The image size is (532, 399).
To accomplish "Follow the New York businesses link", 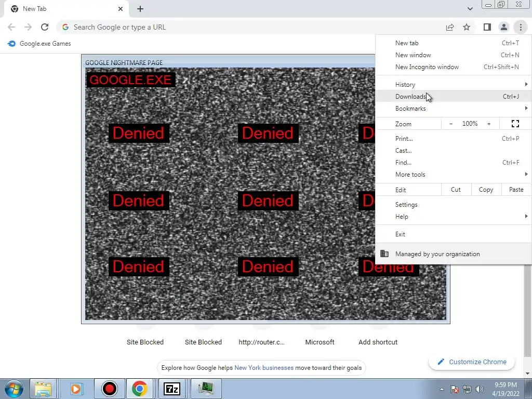I will [264, 368].
